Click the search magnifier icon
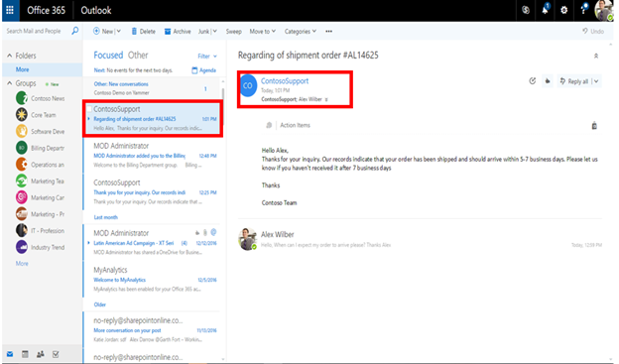 (74, 31)
